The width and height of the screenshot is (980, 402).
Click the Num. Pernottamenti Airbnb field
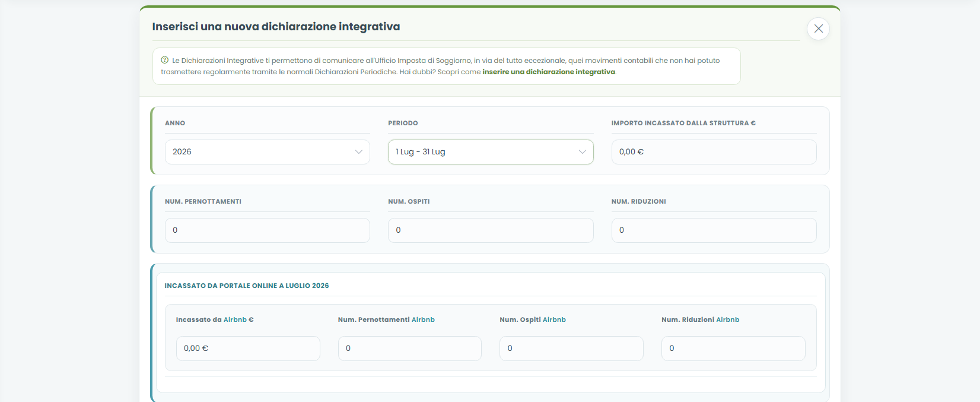tap(410, 349)
